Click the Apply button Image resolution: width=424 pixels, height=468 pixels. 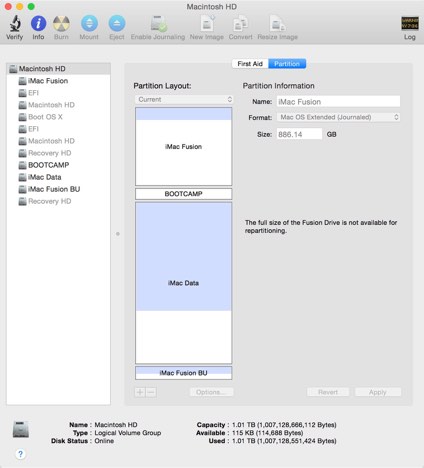click(x=378, y=392)
